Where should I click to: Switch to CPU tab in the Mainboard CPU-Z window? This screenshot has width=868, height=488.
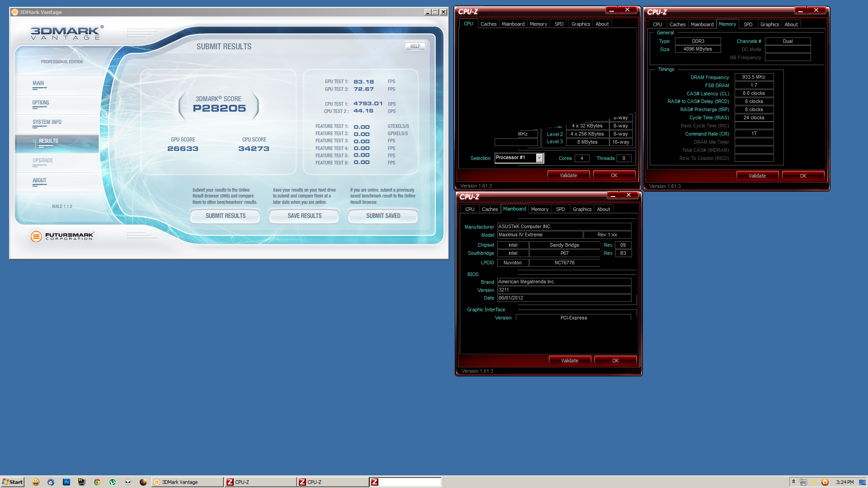[470, 209]
